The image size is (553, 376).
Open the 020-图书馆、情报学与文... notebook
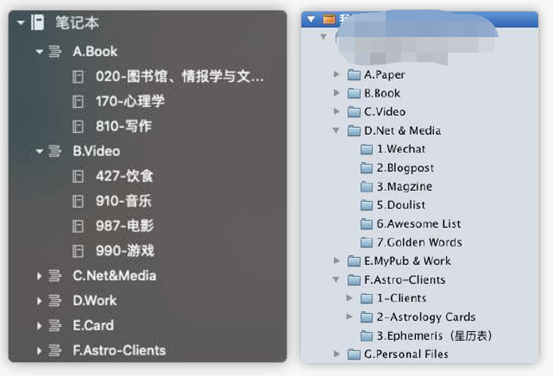point(180,77)
